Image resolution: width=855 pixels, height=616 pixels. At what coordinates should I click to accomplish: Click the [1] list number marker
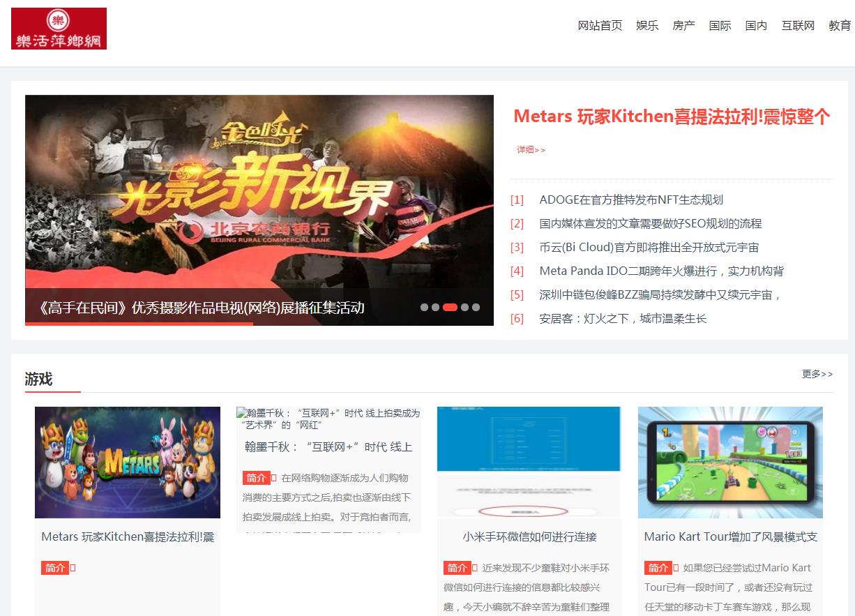pos(517,200)
